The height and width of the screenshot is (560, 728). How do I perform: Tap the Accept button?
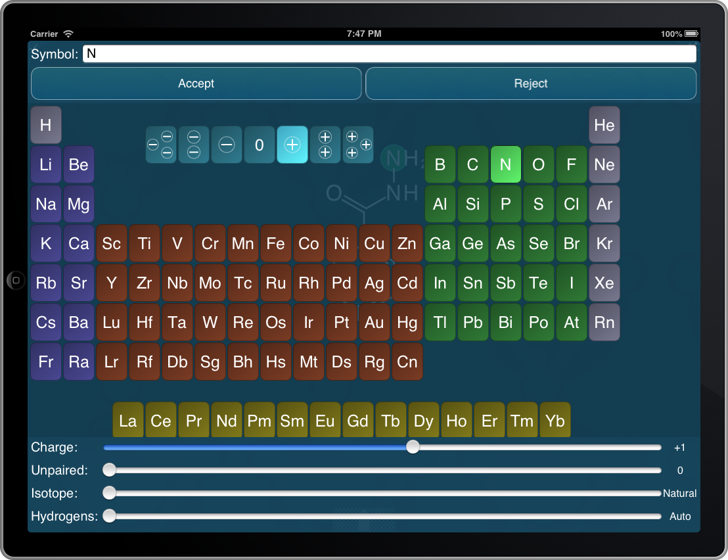point(196,83)
